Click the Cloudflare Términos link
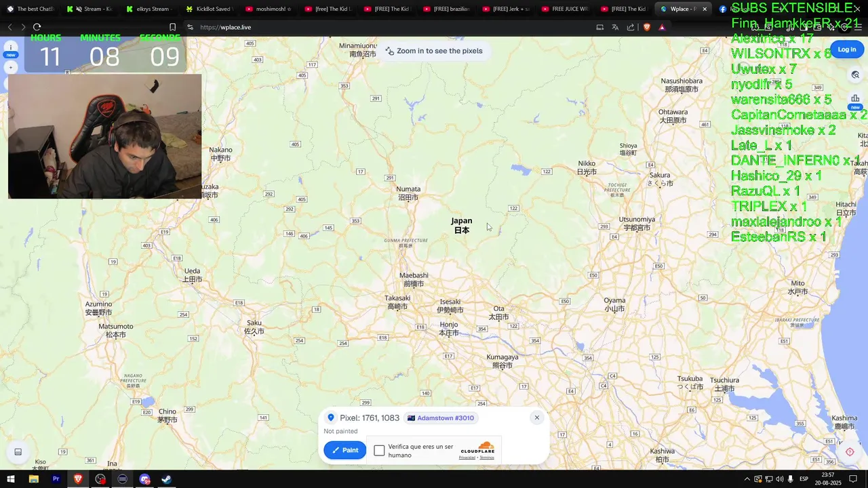868x488 pixels. [487, 457]
